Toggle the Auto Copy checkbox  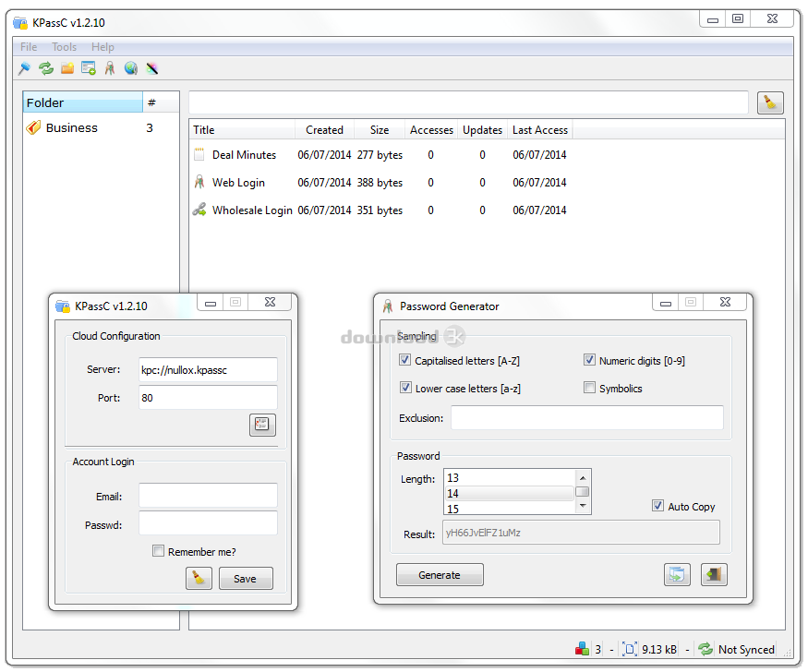[x=657, y=506]
